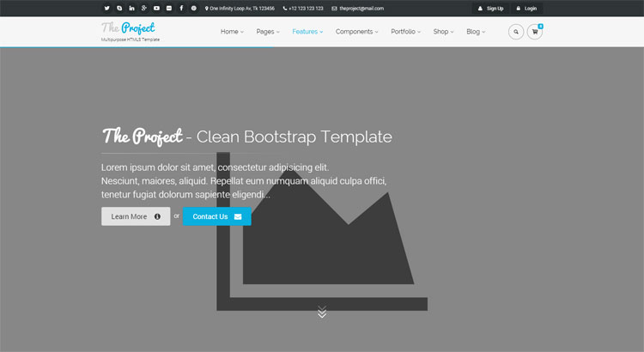Open the Shop navigation menu
Viewport: 644px width, 352px height.
tap(444, 32)
